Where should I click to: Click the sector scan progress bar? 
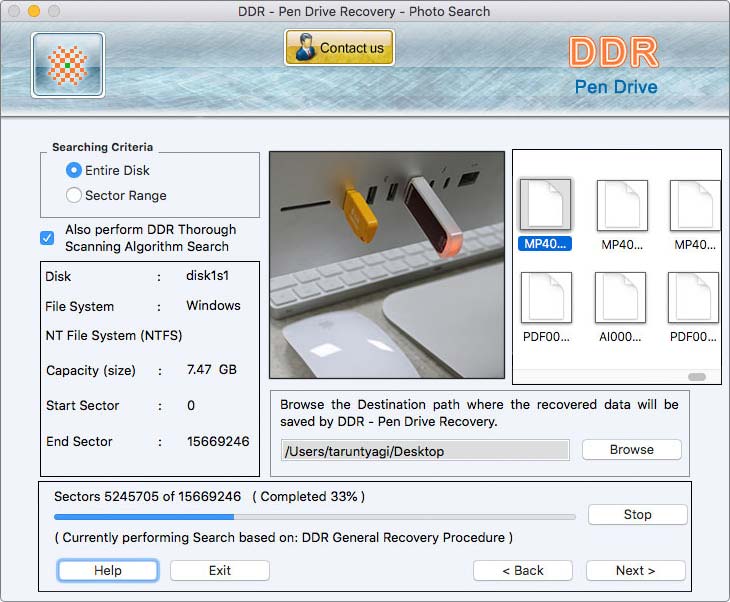315,517
